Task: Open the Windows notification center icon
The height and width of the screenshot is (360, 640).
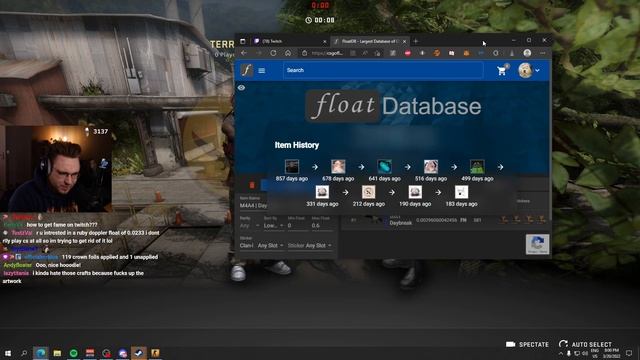Action: click(629, 353)
